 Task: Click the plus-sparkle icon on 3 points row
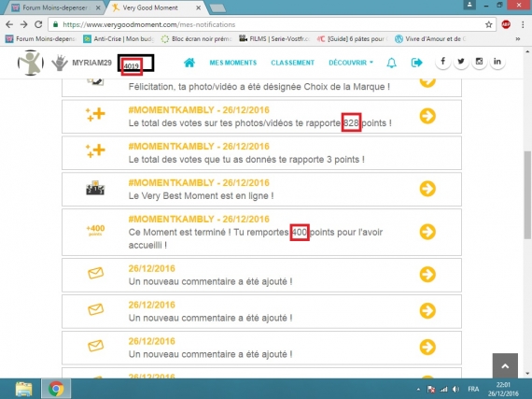click(x=95, y=150)
